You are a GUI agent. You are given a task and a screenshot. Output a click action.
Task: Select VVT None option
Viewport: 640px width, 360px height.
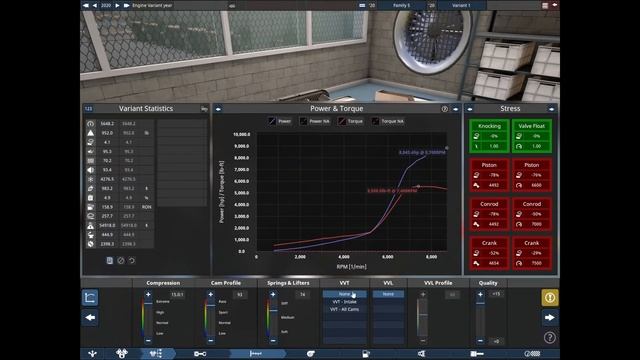click(344, 294)
